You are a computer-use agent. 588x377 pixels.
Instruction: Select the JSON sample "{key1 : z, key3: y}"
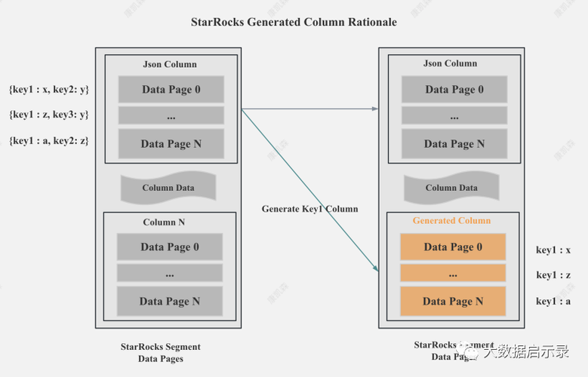[x=49, y=115]
